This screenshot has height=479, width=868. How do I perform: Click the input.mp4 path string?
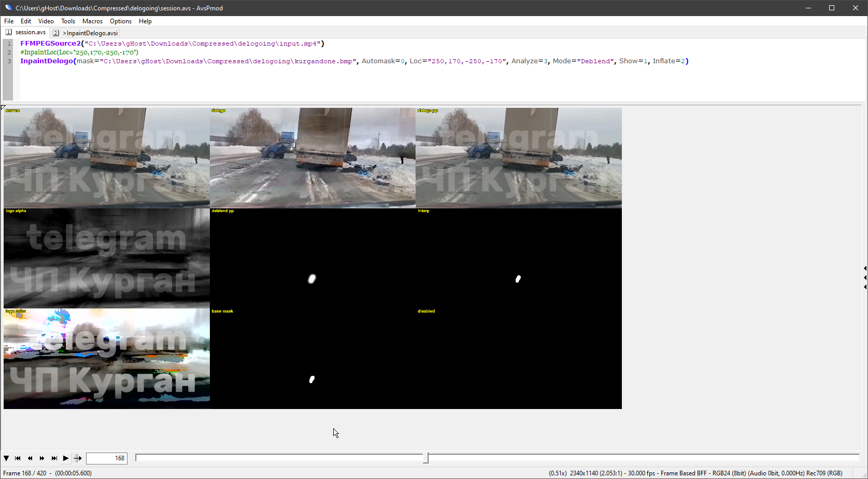tap(203, 44)
